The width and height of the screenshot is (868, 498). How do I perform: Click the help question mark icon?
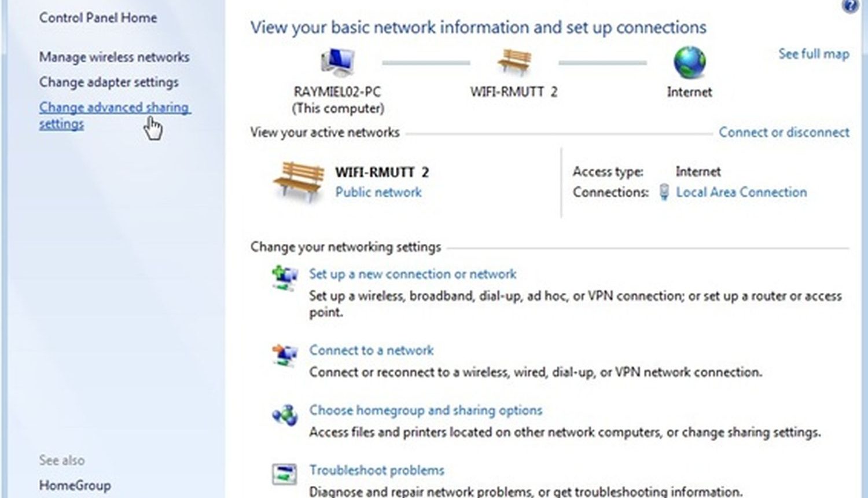pyautogui.click(x=850, y=6)
